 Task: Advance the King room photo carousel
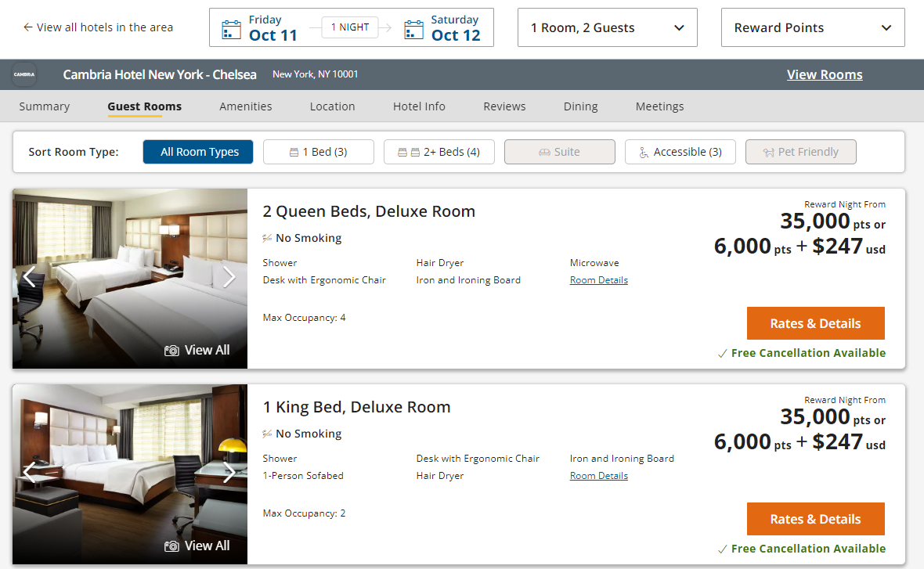click(229, 472)
